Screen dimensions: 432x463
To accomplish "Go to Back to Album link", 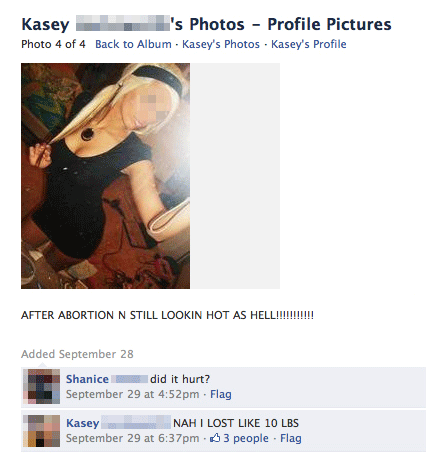I will (133, 44).
